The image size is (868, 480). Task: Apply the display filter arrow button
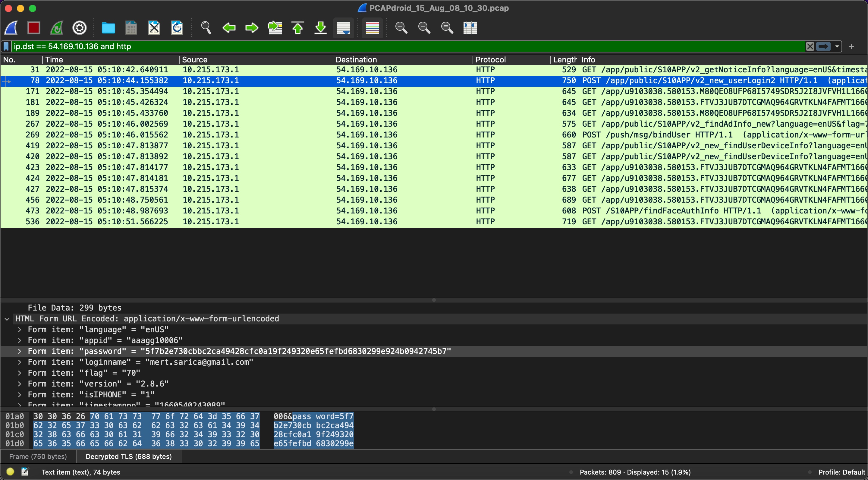[823, 46]
